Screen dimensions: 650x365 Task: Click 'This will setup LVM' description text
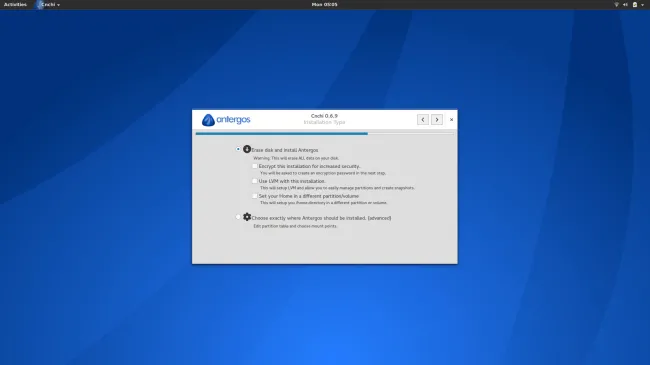[x=337, y=188]
